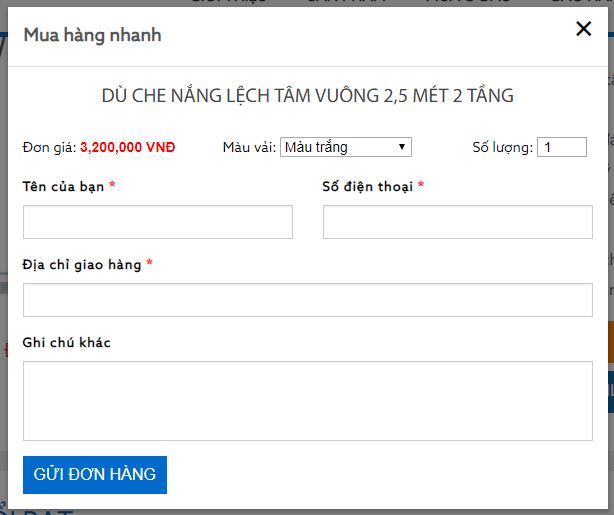Click inside the Ghi chú khác textarea
This screenshot has height=515, width=614.
(x=307, y=401)
